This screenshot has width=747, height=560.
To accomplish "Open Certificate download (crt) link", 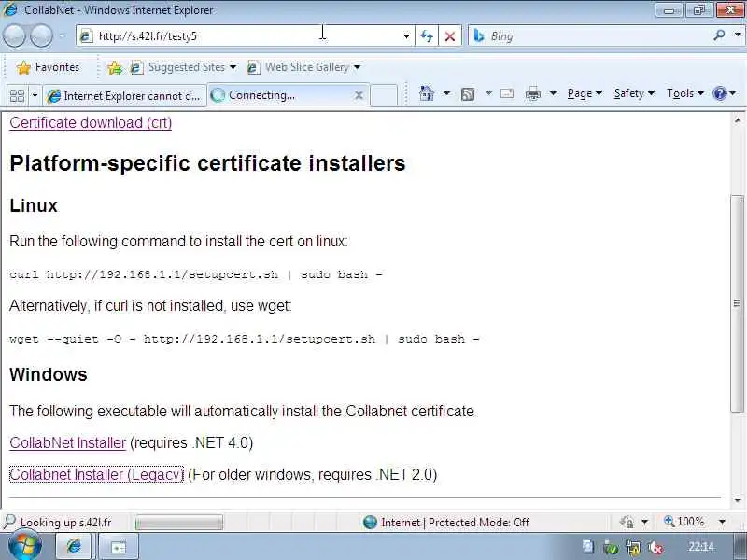I will [91, 123].
